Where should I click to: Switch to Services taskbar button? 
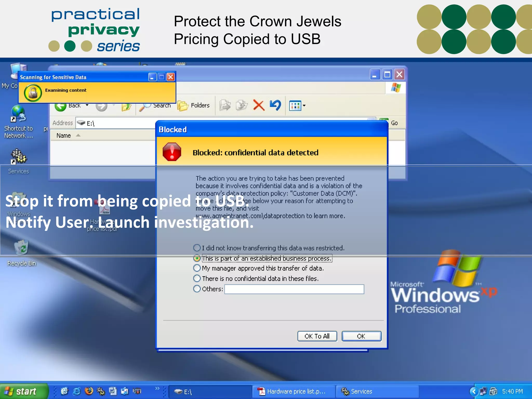tap(377, 392)
